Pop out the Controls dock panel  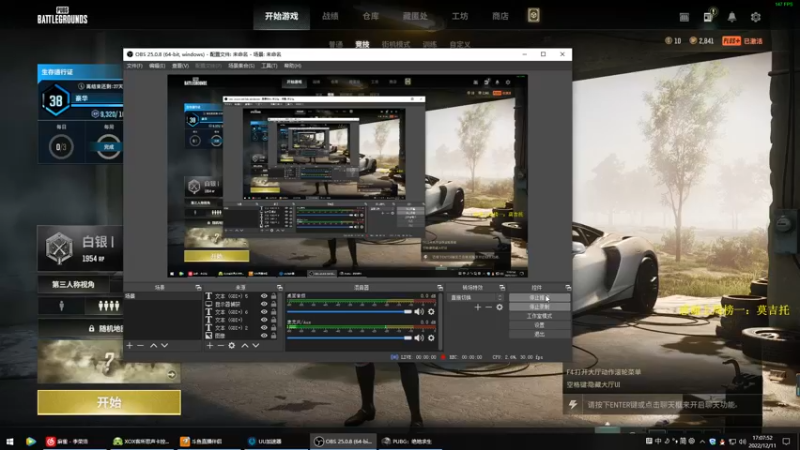coord(568,288)
